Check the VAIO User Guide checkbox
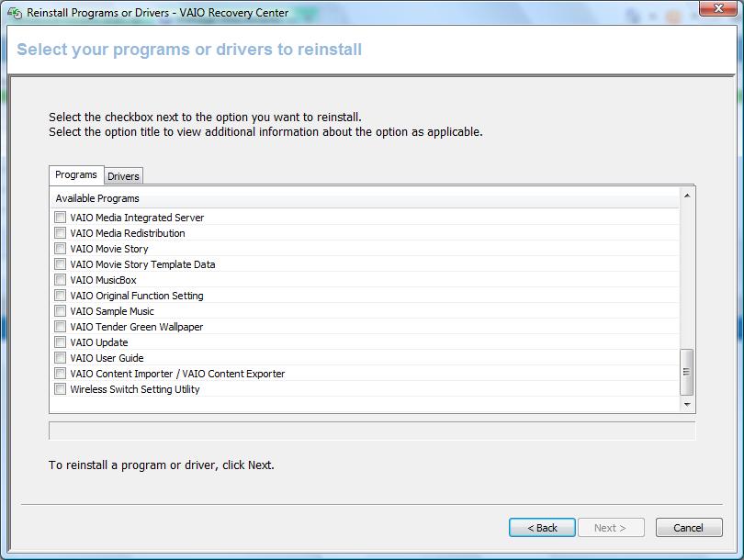The width and height of the screenshot is (744, 560). click(x=61, y=358)
